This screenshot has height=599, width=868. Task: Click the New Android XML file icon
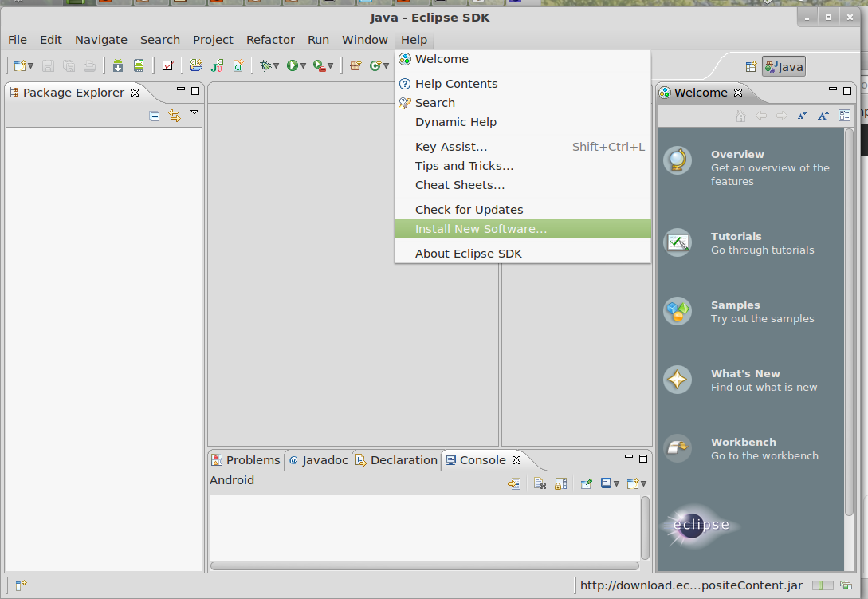pyautogui.click(x=238, y=66)
